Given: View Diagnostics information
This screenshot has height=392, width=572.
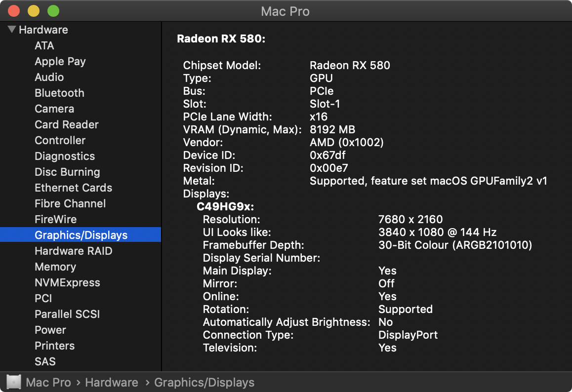Looking at the screenshot, I should (65, 156).
